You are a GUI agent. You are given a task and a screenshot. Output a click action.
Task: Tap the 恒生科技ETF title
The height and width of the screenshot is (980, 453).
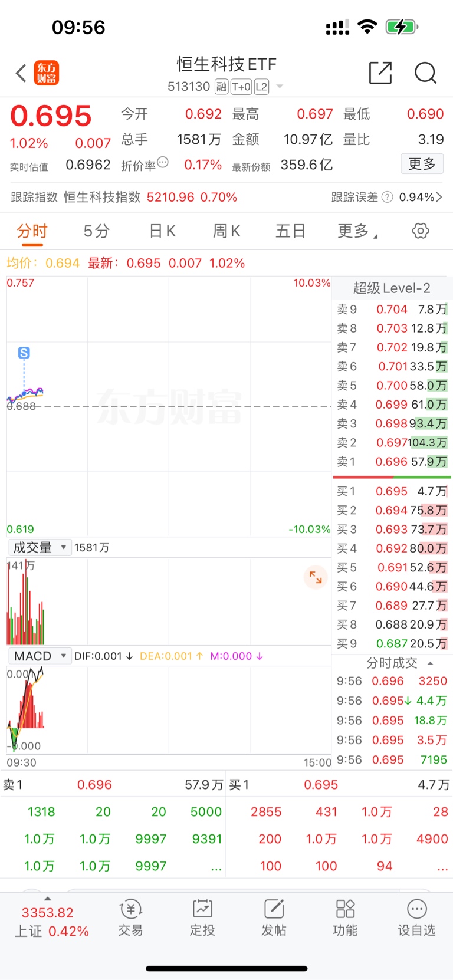tap(226, 64)
